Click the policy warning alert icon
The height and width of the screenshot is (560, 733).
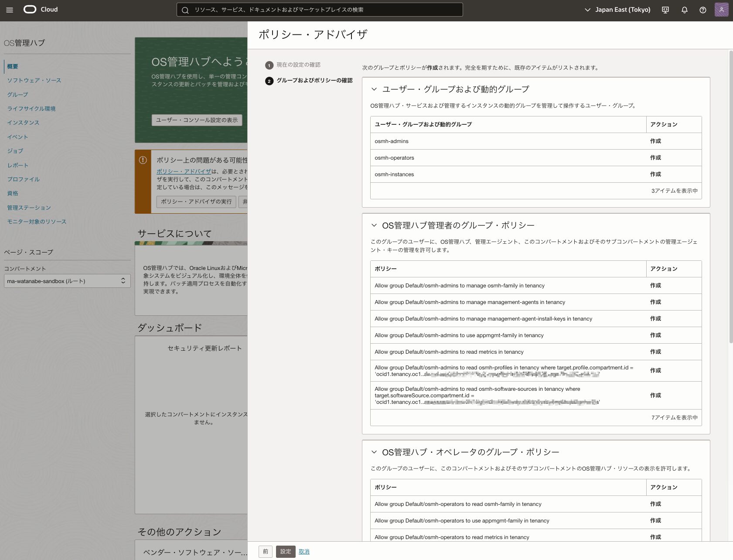[x=143, y=160]
